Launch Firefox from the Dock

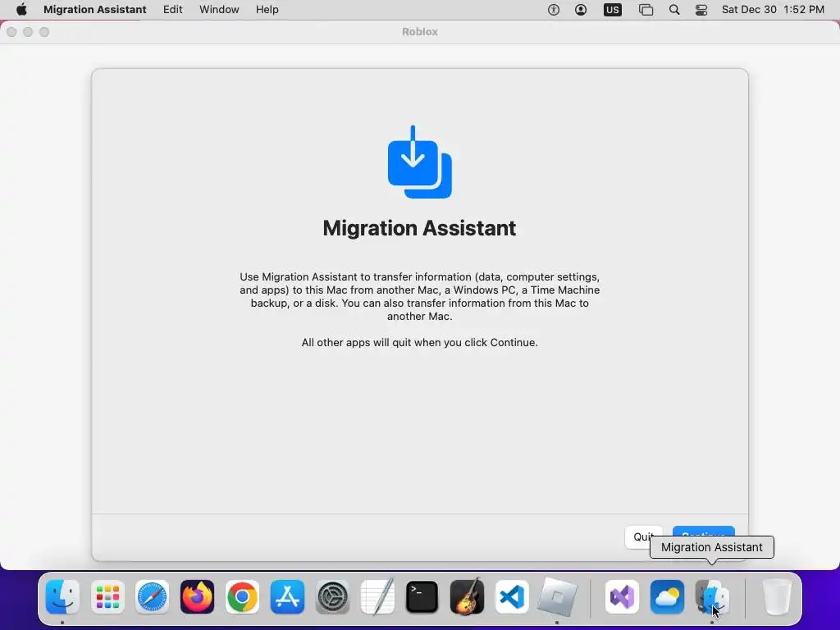point(197,597)
